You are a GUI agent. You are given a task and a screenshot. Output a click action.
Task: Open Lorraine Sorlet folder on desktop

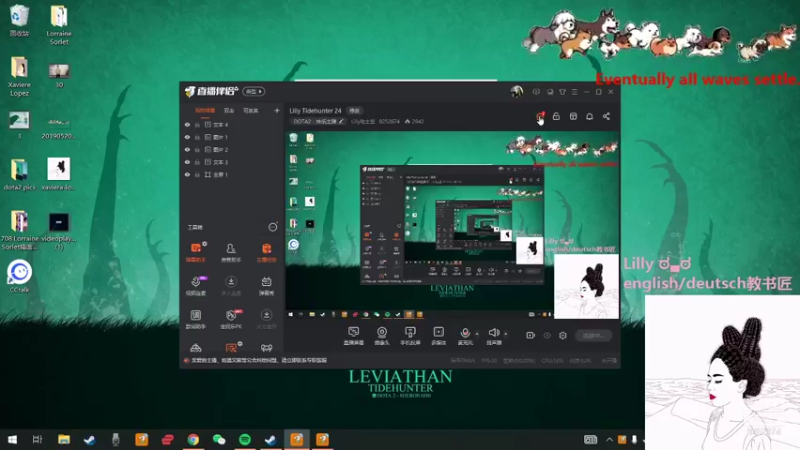pos(59,24)
